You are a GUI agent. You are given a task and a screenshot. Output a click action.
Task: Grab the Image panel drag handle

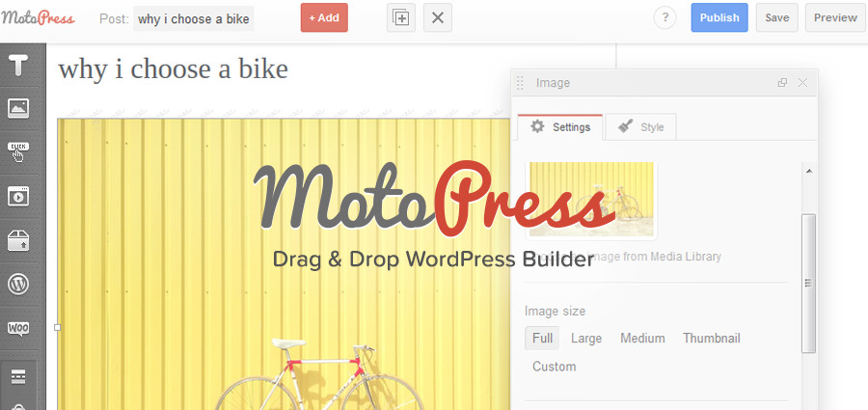tap(520, 83)
